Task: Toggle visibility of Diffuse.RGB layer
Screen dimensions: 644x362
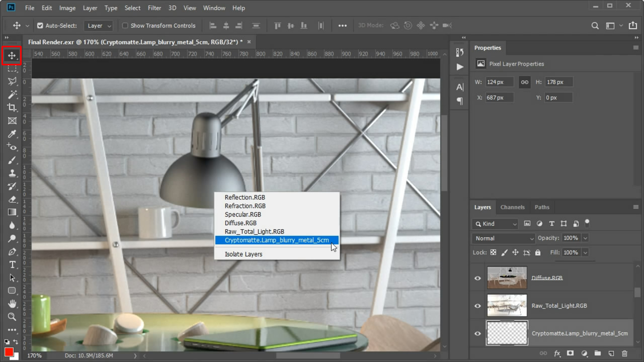Action: (477, 278)
